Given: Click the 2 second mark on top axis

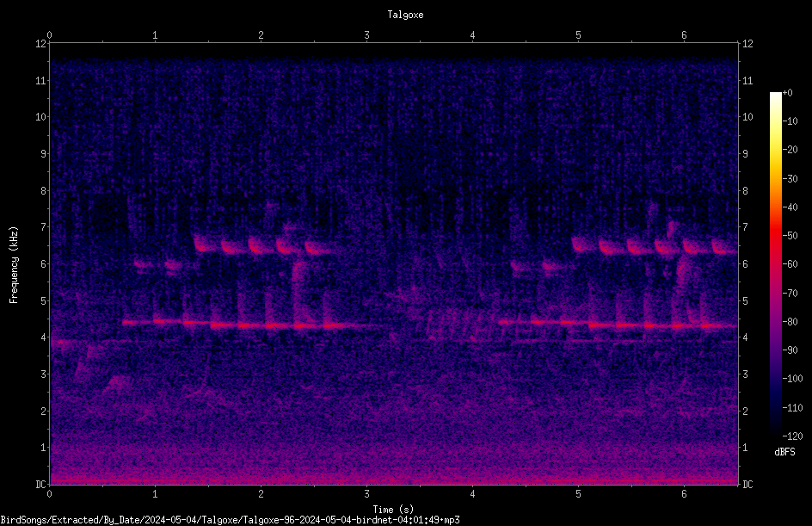Looking at the screenshot, I should point(261,35).
